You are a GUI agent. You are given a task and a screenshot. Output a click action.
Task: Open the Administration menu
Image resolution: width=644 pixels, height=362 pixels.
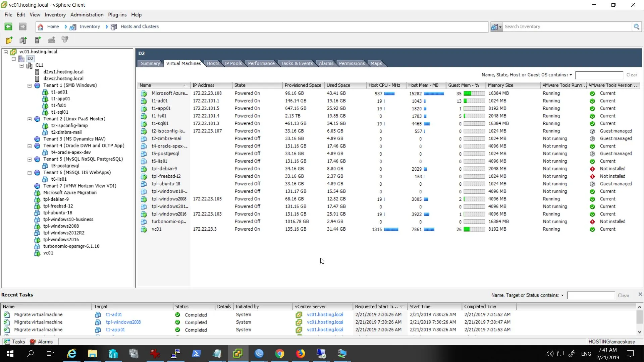tap(87, 15)
